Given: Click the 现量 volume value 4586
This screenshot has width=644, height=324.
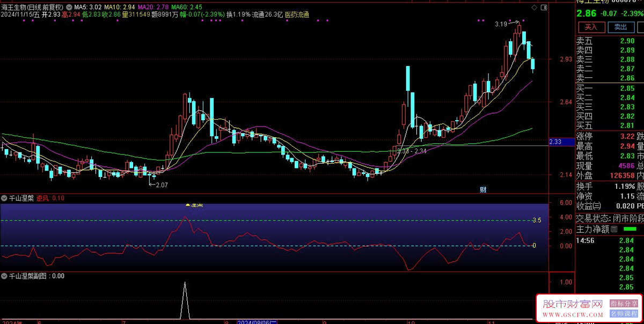Looking at the screenshot, I should [x=626, y=166].
